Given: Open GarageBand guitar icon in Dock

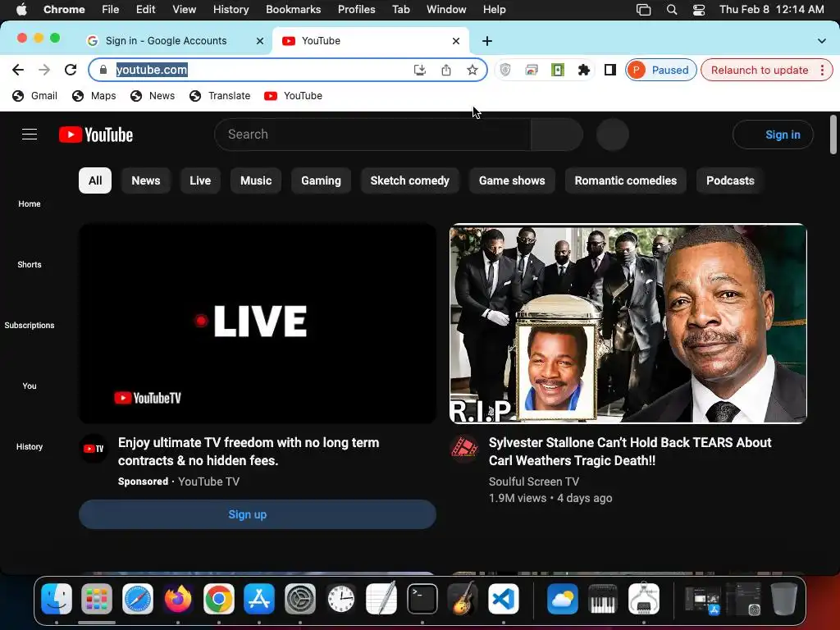Looking at the screenshot, I should [x=463, y=599].
